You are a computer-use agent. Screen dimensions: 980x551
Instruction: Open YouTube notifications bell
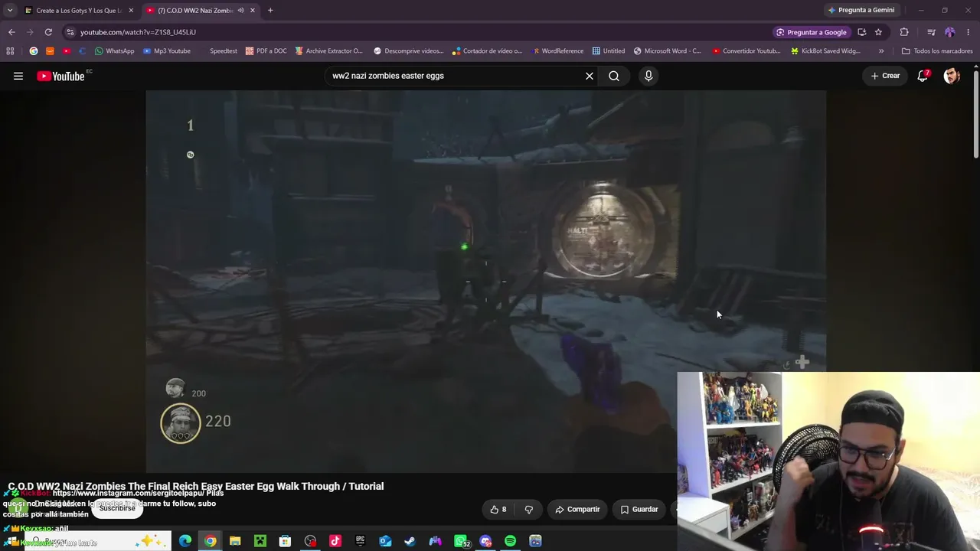[x=923, y=76]
